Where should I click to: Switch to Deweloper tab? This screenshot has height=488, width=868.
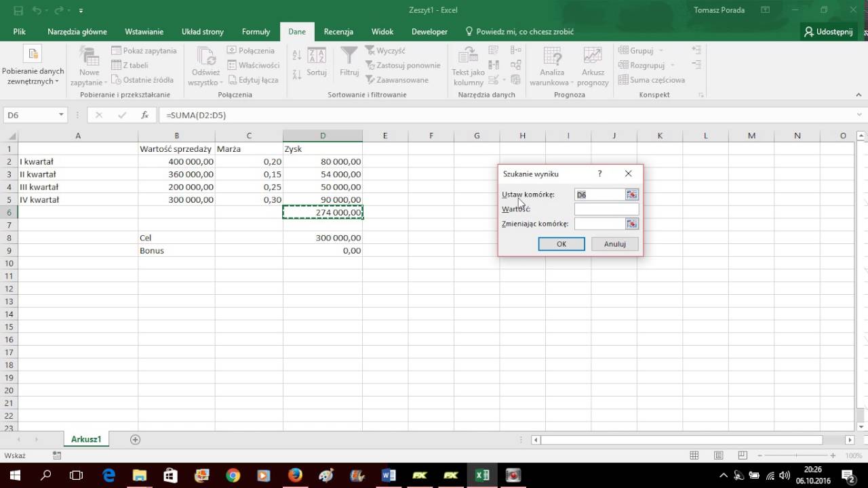(429, 32)
